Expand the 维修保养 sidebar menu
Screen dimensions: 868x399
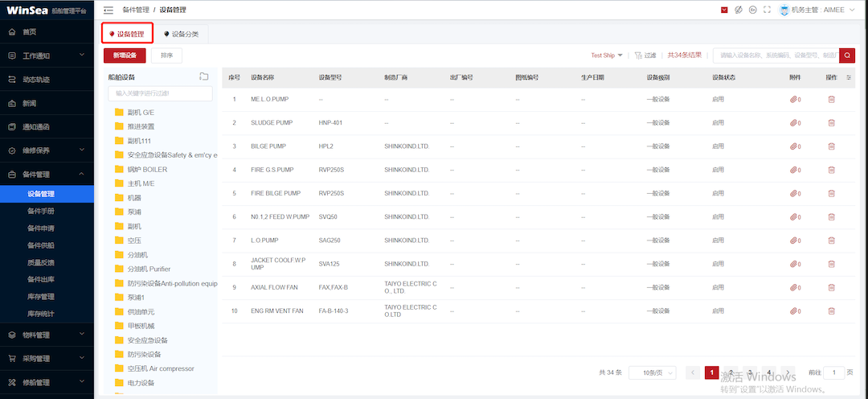click(x=47, y=150)
